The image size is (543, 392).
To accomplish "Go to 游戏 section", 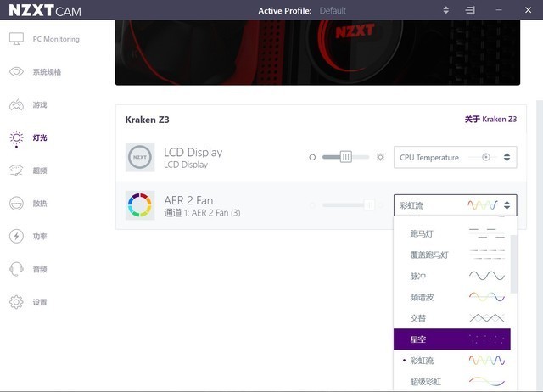I will pos(40,104).
